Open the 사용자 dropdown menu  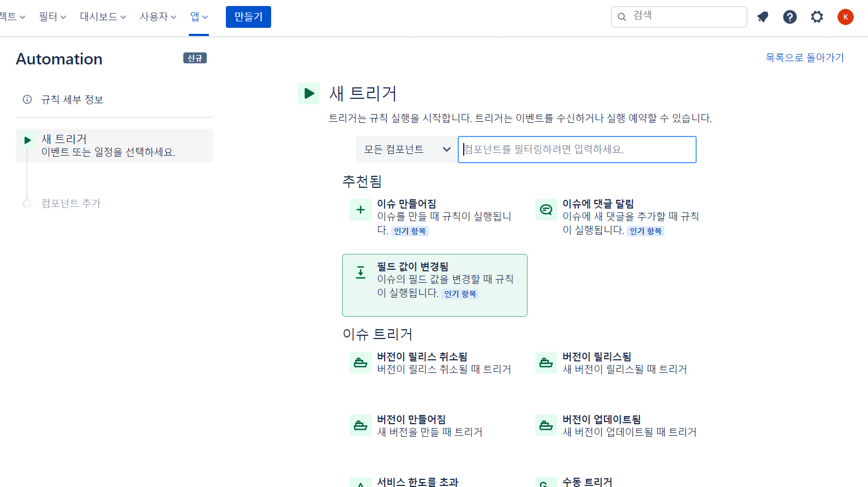(x=158, y=17)
